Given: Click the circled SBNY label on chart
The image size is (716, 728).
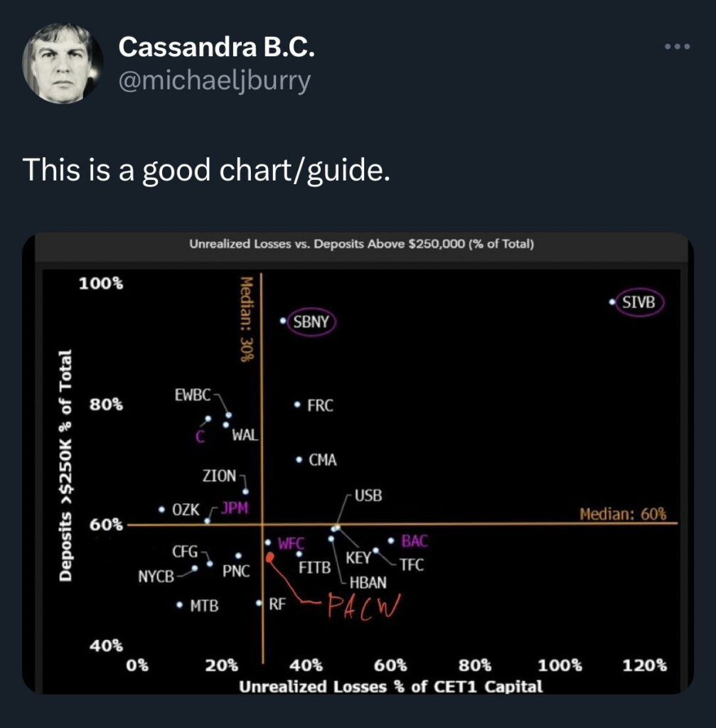Looking at the screenshot, I should (x=311, y=322).
